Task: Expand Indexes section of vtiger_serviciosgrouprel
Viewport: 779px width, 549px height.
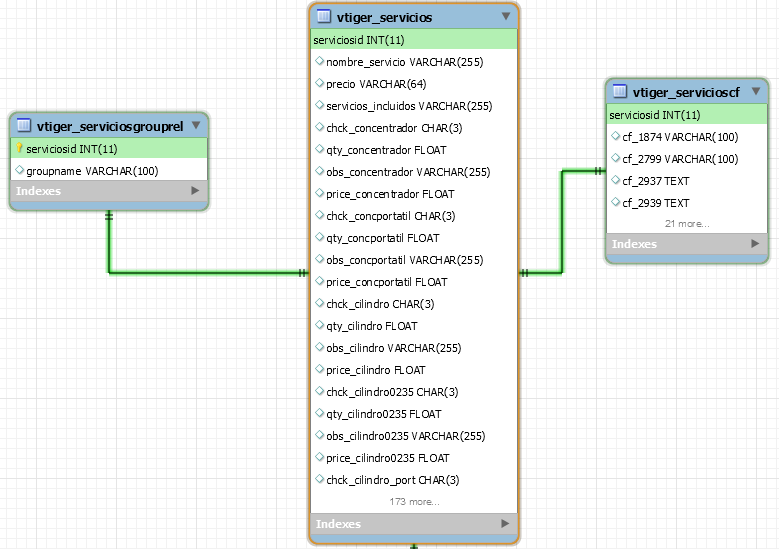Action: tap(195, 190)
